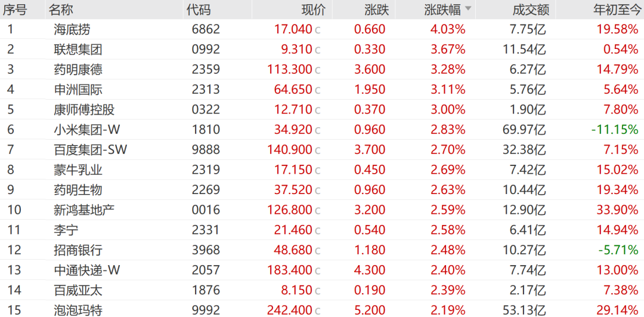
Task: Sort by the 现价 column header
Action: pyautogui.click(x=314, y=10)
